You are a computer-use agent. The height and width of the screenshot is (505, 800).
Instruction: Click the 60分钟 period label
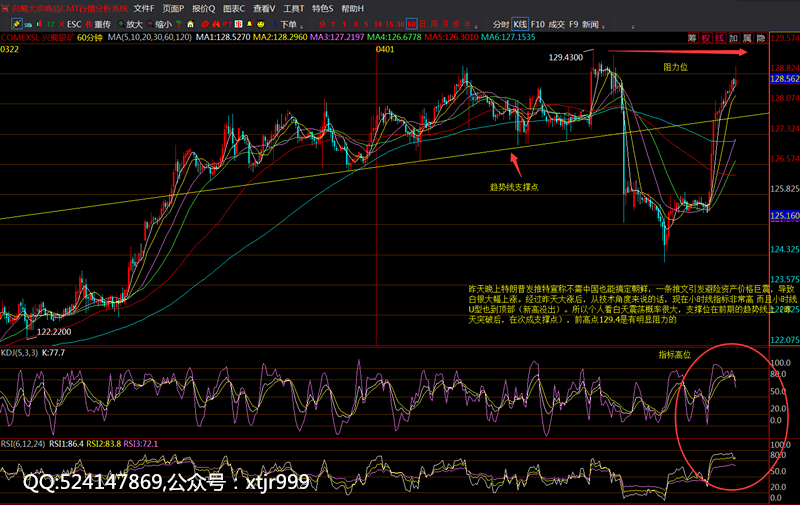click(90, 38)
